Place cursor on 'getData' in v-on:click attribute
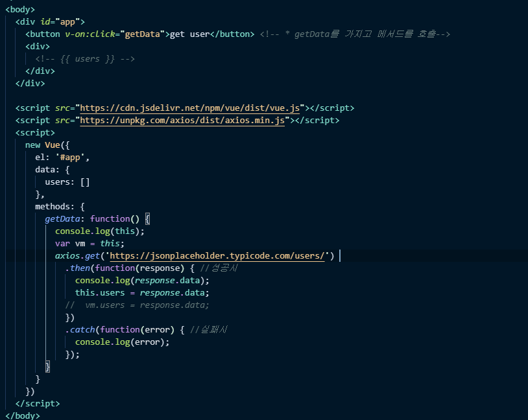The image size is (528, 420). [x=143, y=34]
